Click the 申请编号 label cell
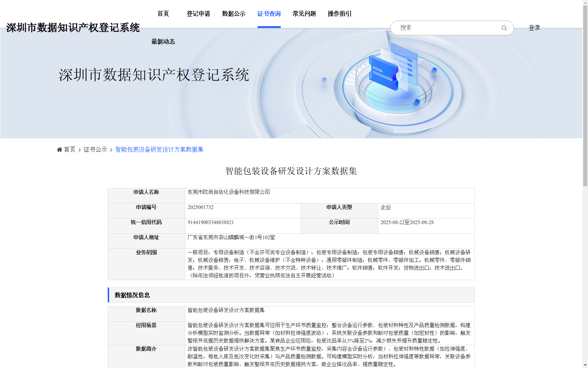The height and width of the screenshot is (368, 588). click(146, 211)
